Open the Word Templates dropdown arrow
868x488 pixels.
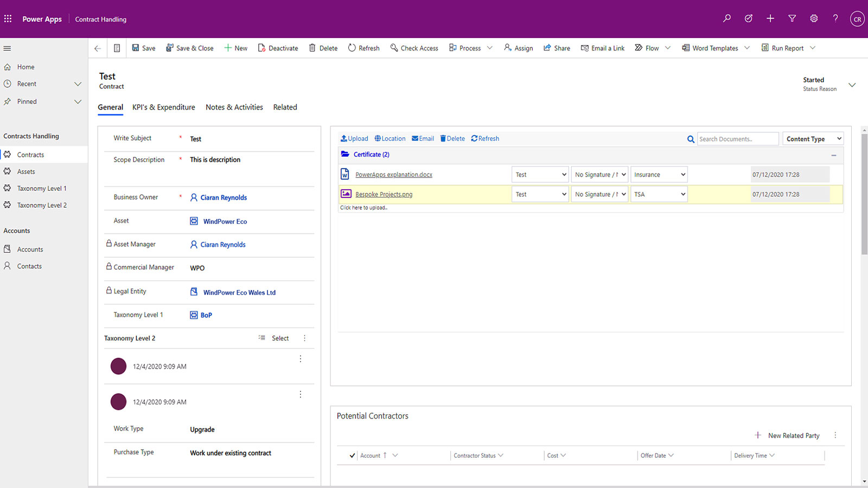747,48
